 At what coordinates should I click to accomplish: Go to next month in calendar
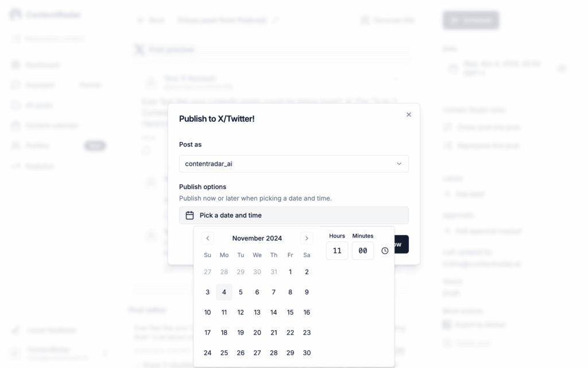pos(307,238)
